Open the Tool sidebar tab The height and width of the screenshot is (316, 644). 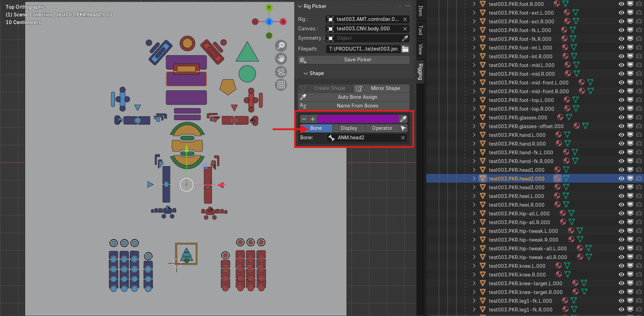421,30
